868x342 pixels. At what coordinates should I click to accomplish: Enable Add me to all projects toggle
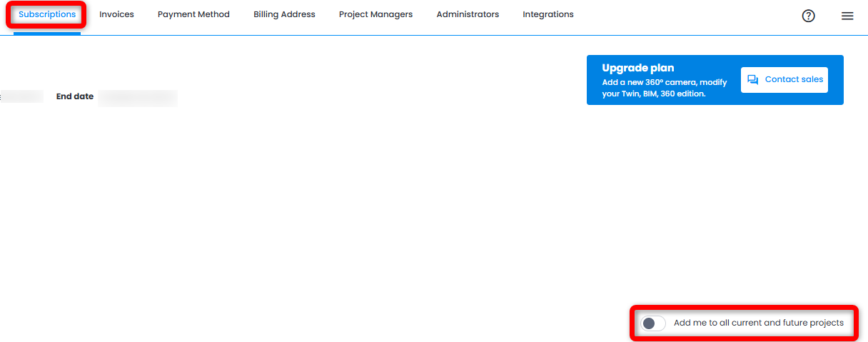tap(652, 323)
